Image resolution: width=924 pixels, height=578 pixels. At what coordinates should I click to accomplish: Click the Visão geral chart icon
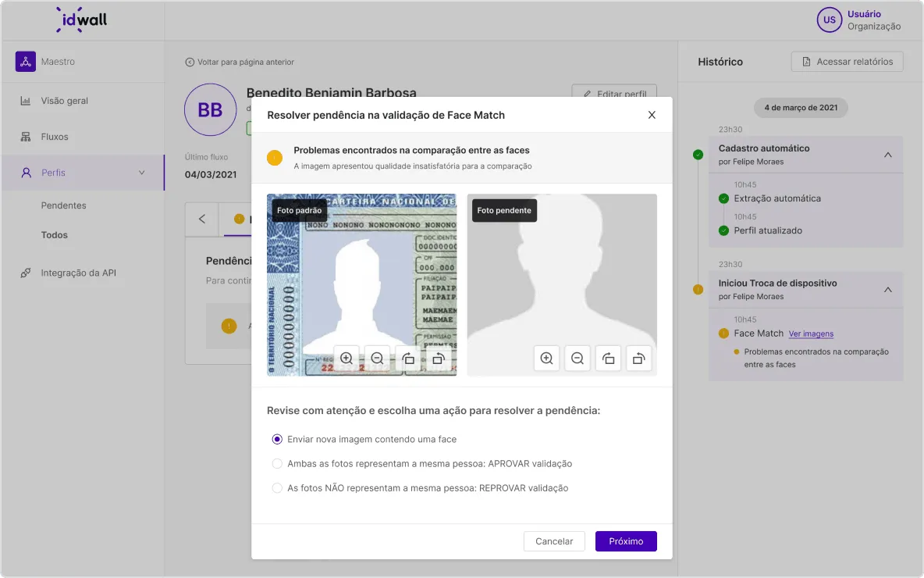[25, 101]
